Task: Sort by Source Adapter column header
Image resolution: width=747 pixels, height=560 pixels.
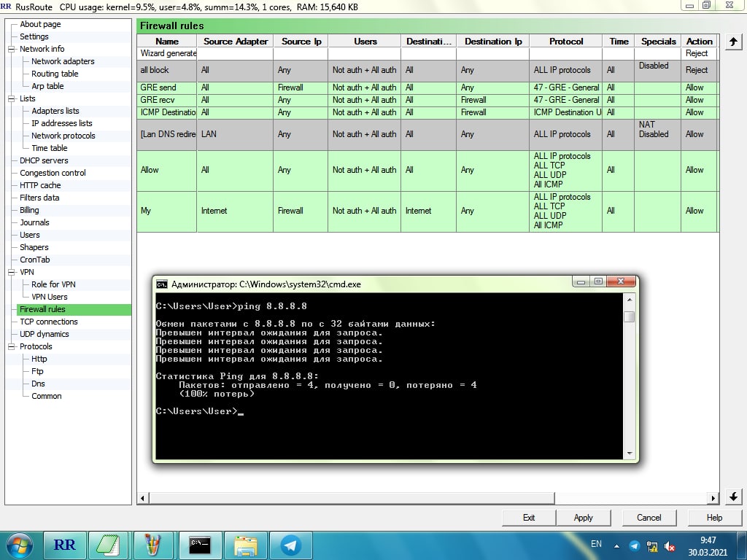Action: coord(236,42)
